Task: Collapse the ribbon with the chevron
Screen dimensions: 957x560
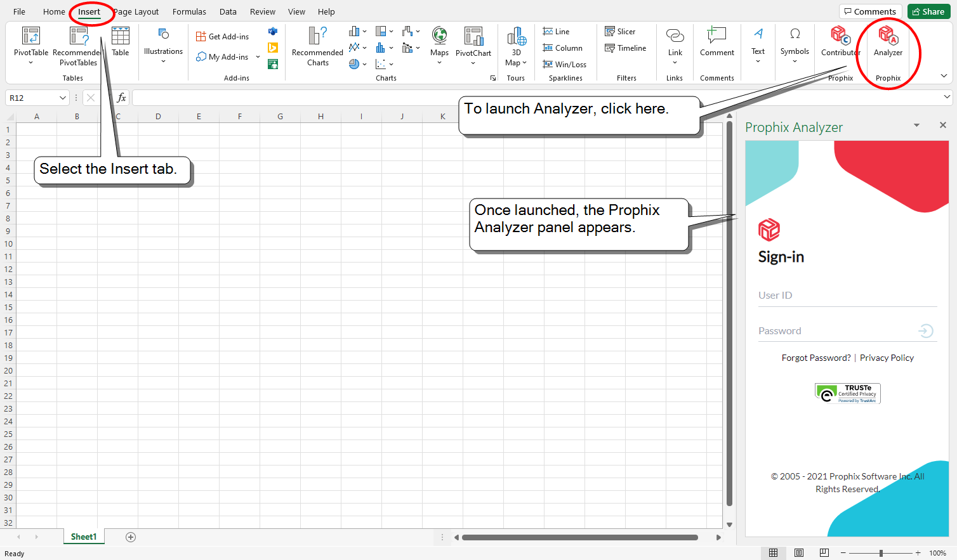Action: click(x=944, y=76)
